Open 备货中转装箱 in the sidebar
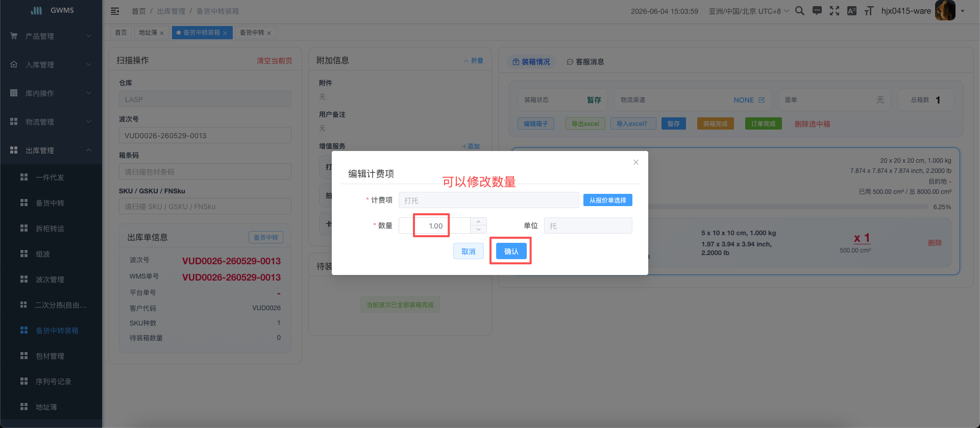The image size is (980, 428). coord(51,331)
